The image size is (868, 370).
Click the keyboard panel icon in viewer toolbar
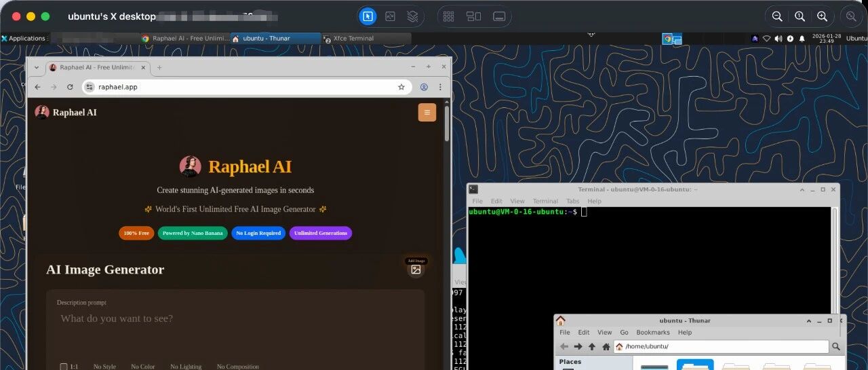[499, 16]
